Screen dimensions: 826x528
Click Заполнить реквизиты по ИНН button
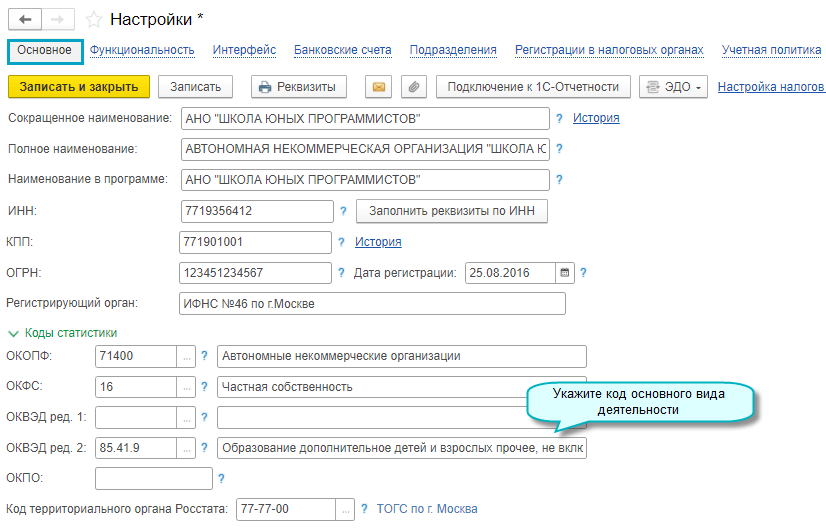click(x=452, y=211)
